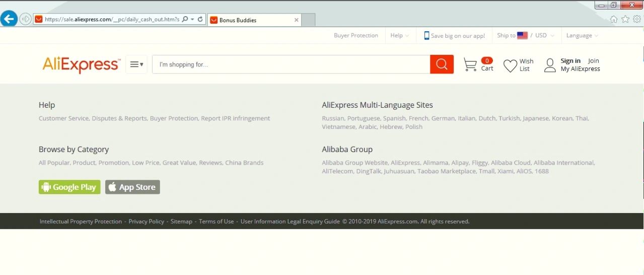
Task: Refresh the page using the reload icon
Action: 200,20
